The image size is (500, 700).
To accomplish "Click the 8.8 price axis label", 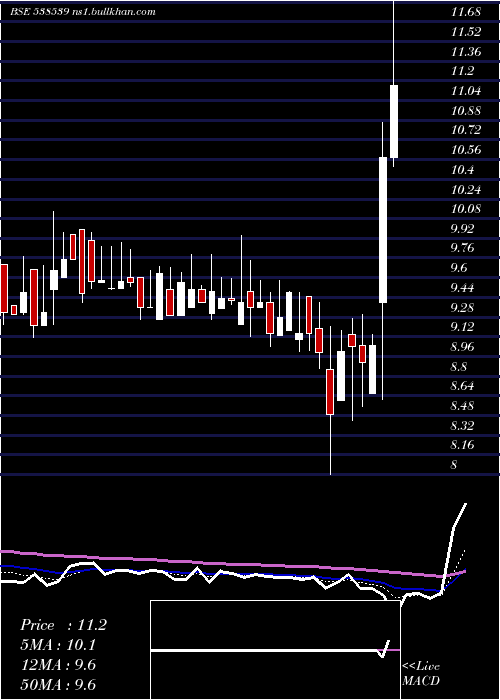I will coord(459,366).
